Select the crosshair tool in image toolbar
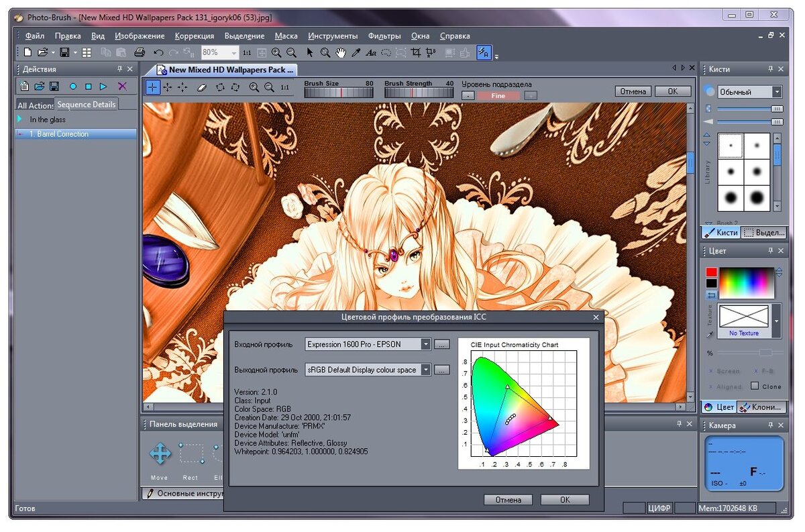The image size is (805, 532). [153, 87]
